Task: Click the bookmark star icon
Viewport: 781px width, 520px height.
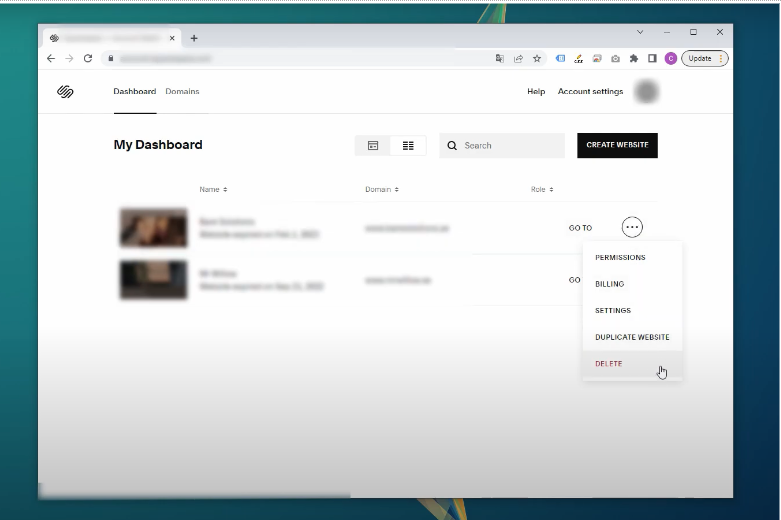Action: point(537,59)
